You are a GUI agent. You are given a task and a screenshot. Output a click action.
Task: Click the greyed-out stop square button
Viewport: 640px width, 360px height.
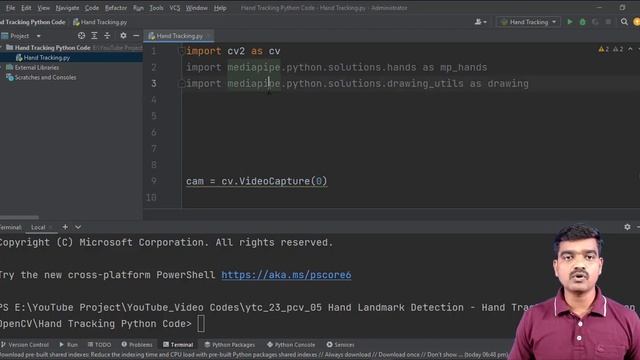pos(608,22)
